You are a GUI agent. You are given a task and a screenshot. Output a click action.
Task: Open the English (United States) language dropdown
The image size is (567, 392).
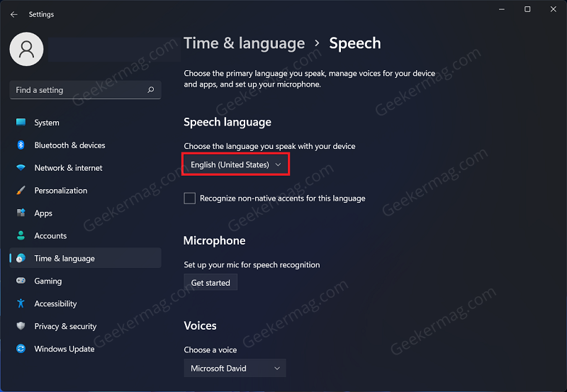click(235, 164)
